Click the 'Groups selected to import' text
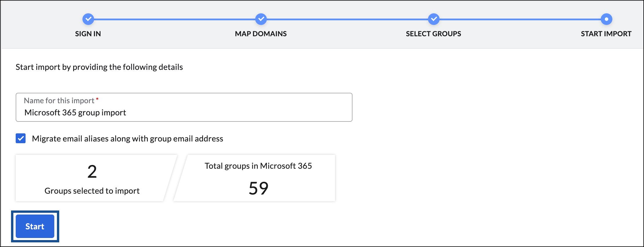The height and width of the screenshot is (247, 644). tap(92, 191)
